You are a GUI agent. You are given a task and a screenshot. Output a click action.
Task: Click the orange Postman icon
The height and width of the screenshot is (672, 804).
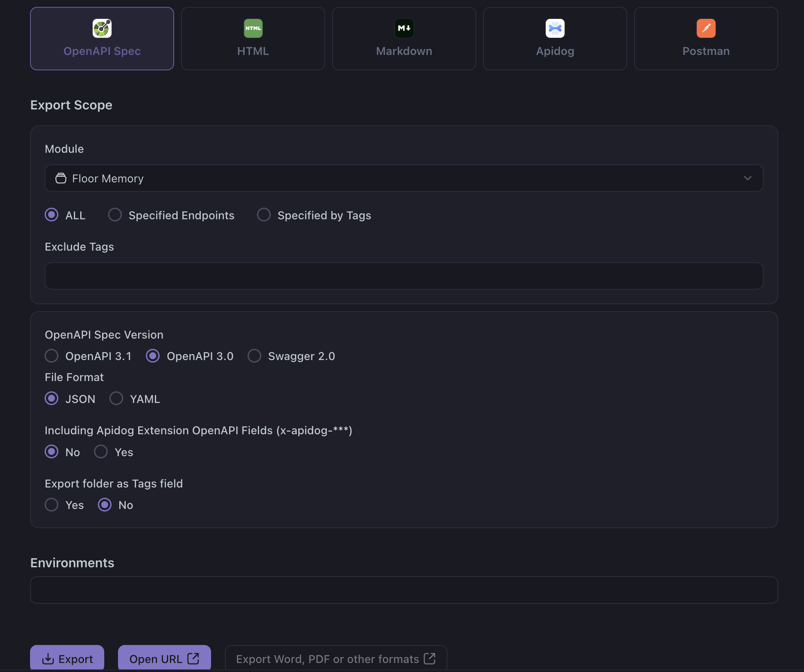tap(706, 28)
